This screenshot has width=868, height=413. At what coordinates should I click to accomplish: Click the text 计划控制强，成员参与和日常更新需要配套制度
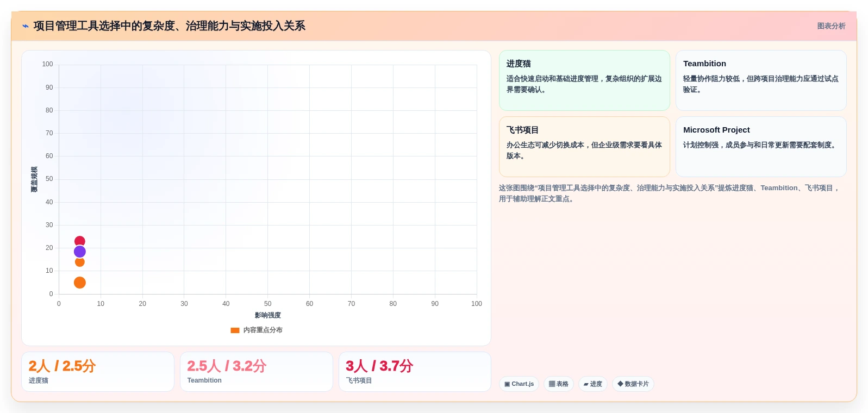760,145
